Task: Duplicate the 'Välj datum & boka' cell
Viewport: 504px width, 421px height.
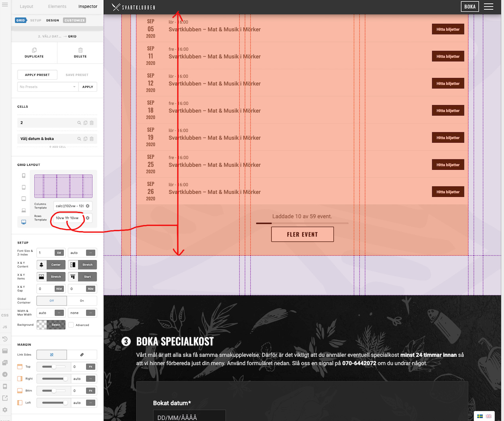Action: (85, 139)
